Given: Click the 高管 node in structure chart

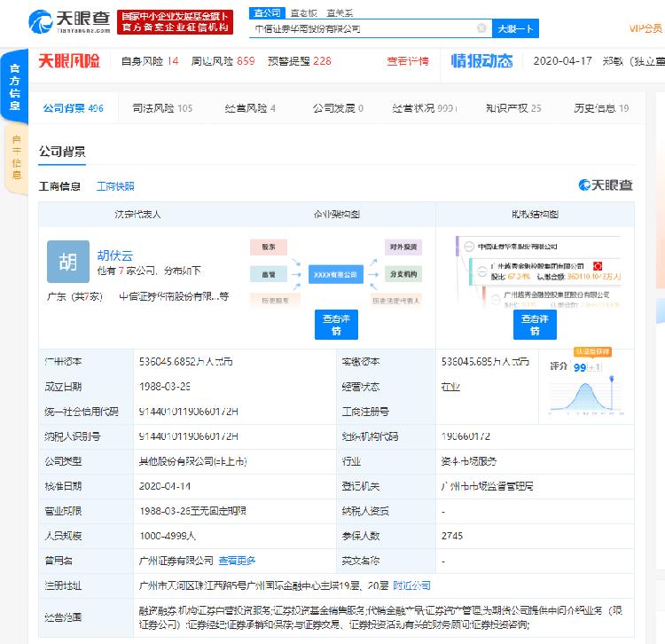Looking at the screenshot, I should click(x=269, y=274).
